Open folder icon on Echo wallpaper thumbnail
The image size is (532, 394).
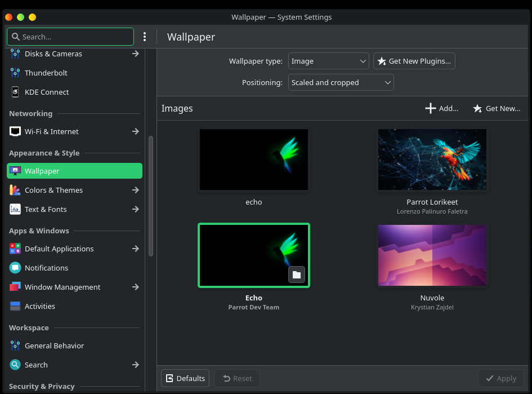(297, 275)
